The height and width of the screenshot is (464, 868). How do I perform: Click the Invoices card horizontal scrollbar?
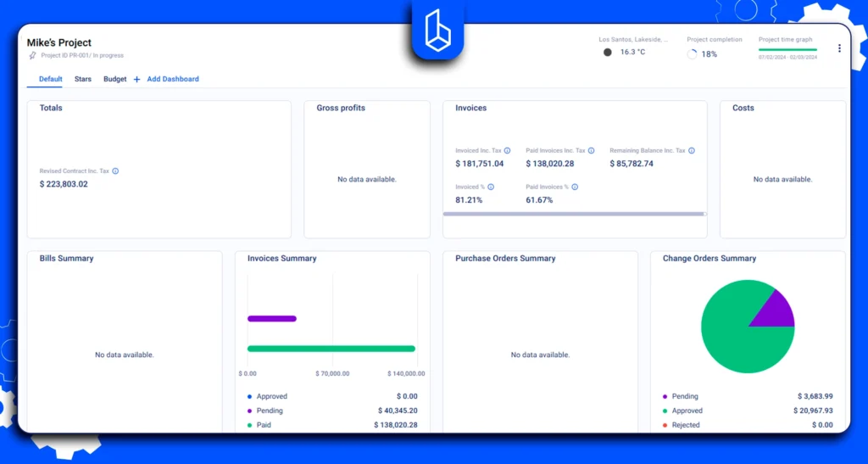coord(574,214)
